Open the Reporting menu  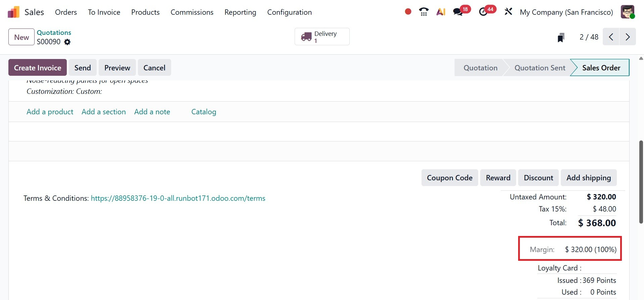(x=240, y=12)
